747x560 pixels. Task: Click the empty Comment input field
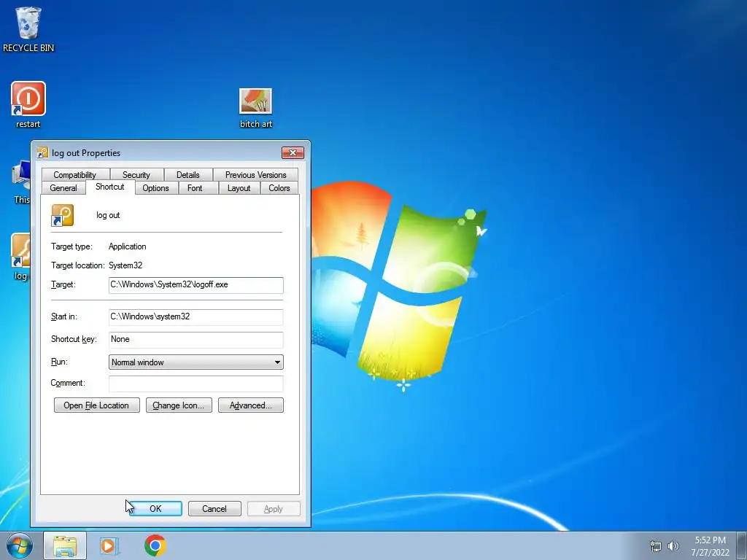196,384
